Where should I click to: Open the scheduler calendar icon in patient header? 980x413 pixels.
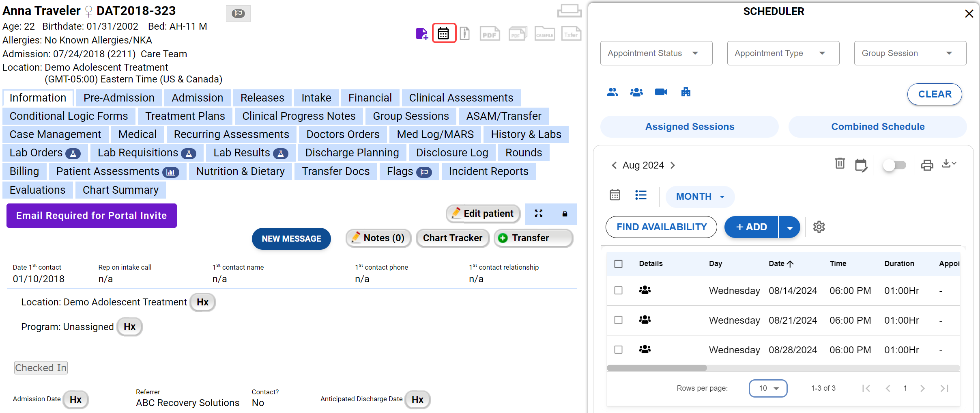(443, 33)
